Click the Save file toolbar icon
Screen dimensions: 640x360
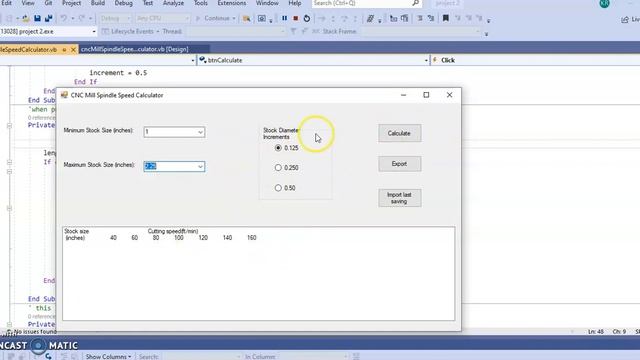click(37, 18)
